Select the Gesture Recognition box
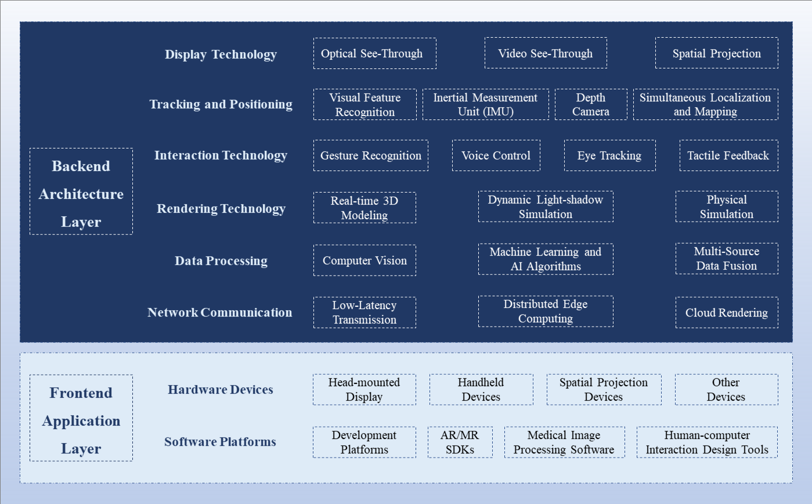The image size is (812, 504). tap(371, 155)
